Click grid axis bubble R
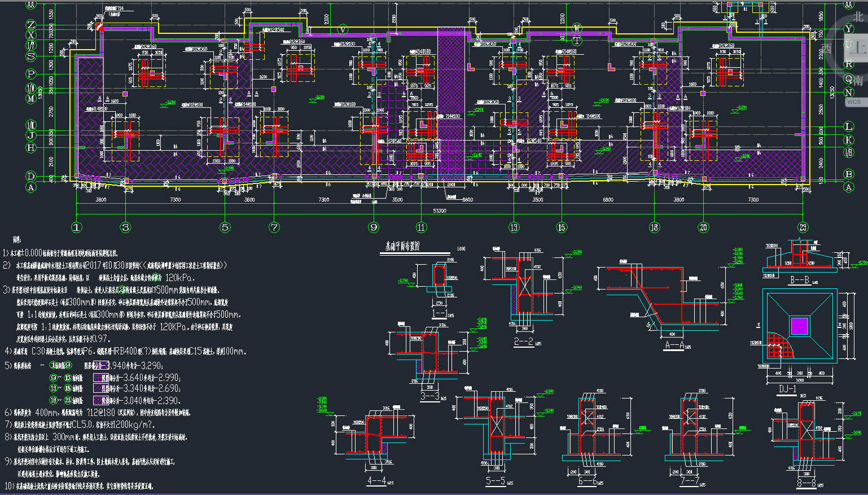The image size is (868, 495). 848,65
